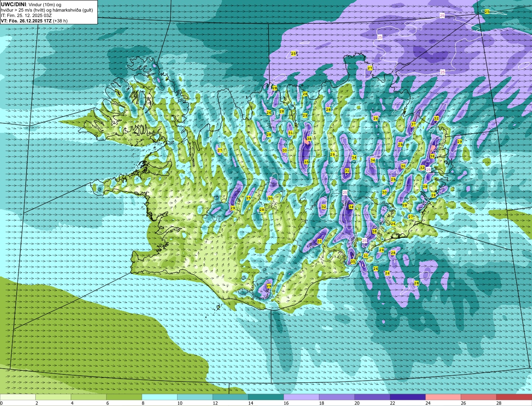Click the yellow gust label 37 on the map
Viewport: 532px width, 406px height.
click(414, 124)
